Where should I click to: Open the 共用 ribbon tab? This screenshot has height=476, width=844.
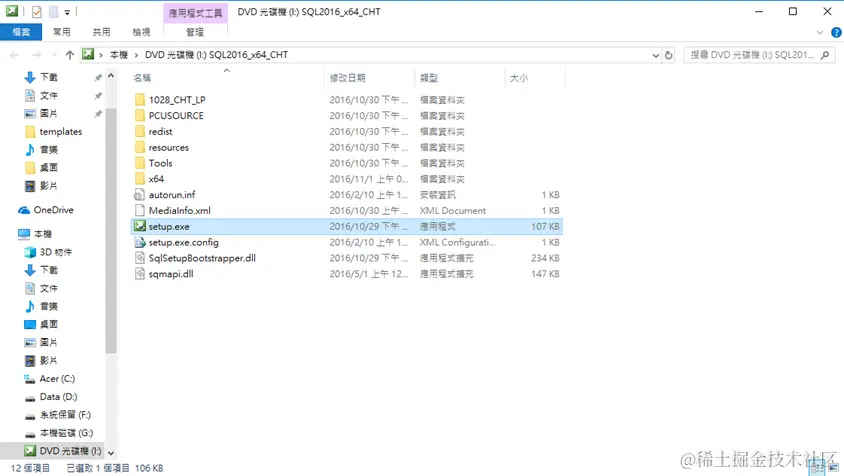click(x=101, y=32)
